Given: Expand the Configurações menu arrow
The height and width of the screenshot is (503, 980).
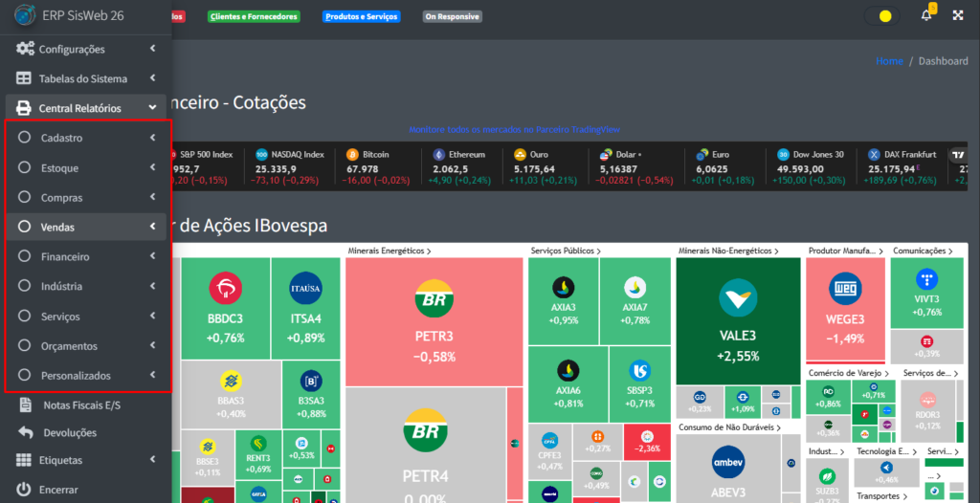Looking at the screenshot, I should click(153, 49).
